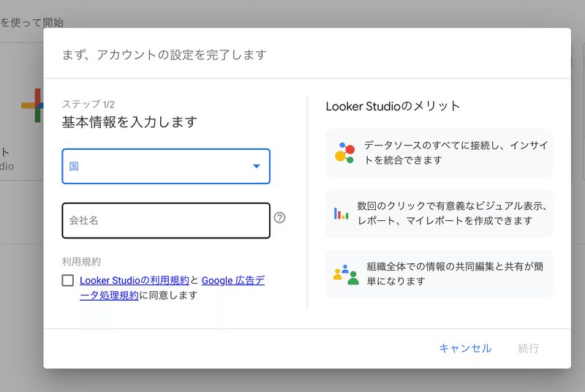Click the ステップ 1/2 step label
This screenshot has height=392, width=585.
point(88,105)
